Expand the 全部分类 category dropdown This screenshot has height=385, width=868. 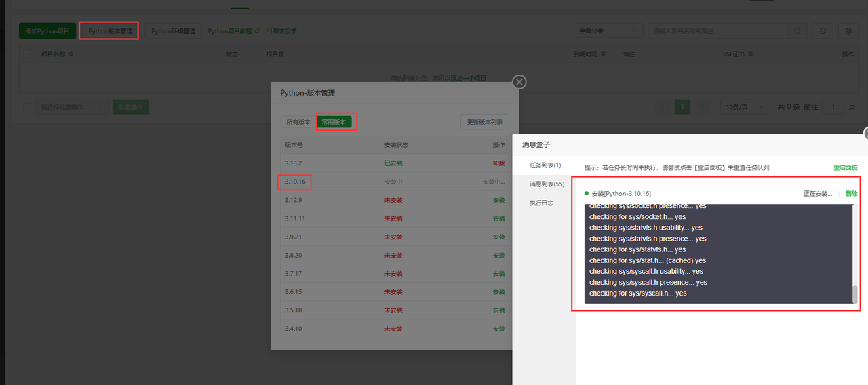(608, 31)
